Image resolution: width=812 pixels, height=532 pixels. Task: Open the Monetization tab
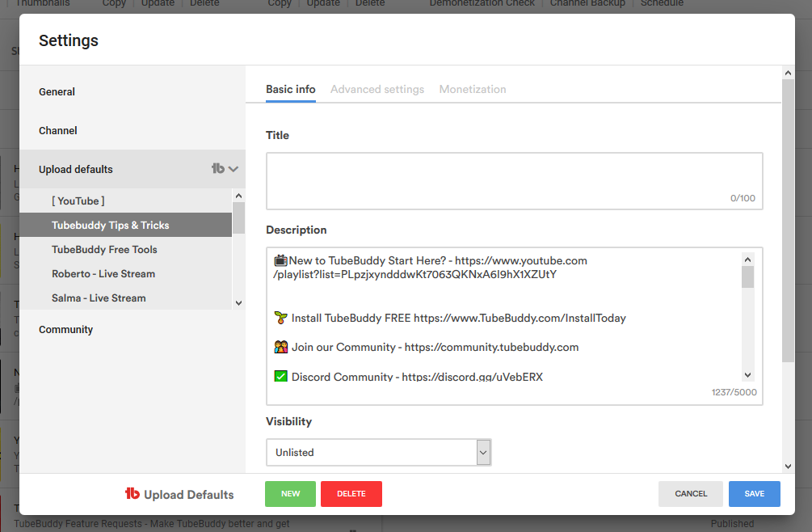(x=473, y=90)
